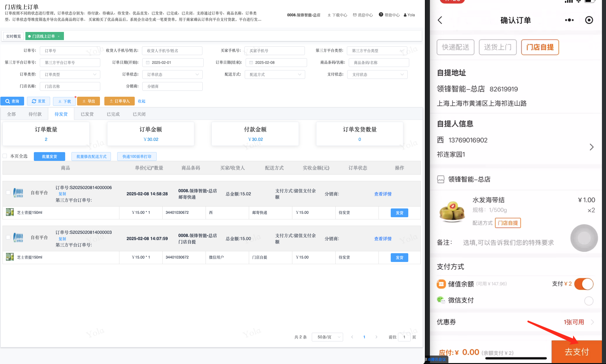Switch to the 已发货 tab

tap(87, 114)
